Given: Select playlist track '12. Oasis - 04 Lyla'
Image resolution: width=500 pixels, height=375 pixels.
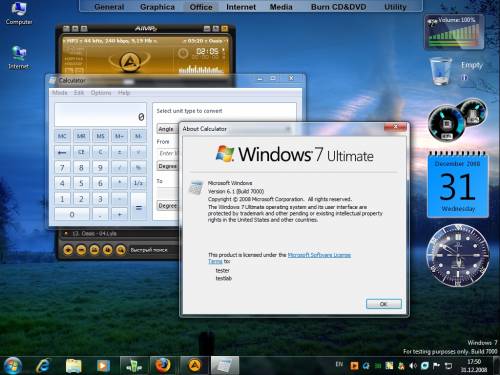Looking at the screenshot, I should [x=94, y=234].
